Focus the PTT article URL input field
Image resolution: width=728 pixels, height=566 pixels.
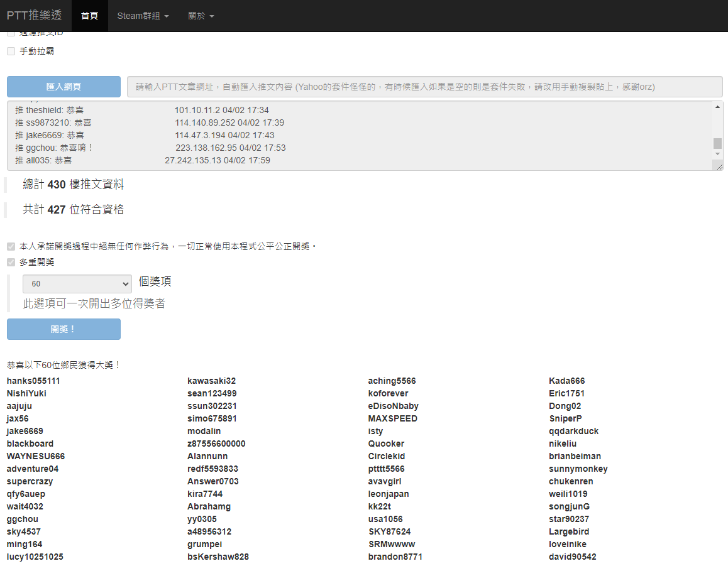click(x=425, y=87)
